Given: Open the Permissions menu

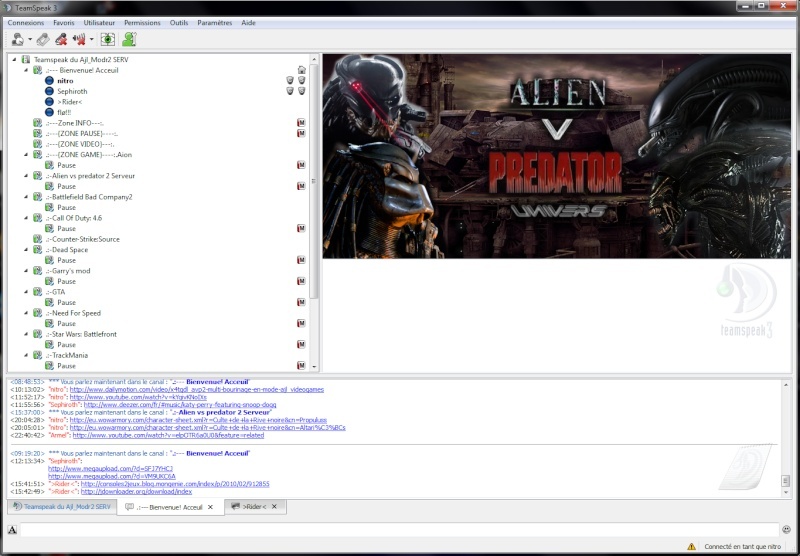Looking at the screenshot, I should (x=142, y=23).
